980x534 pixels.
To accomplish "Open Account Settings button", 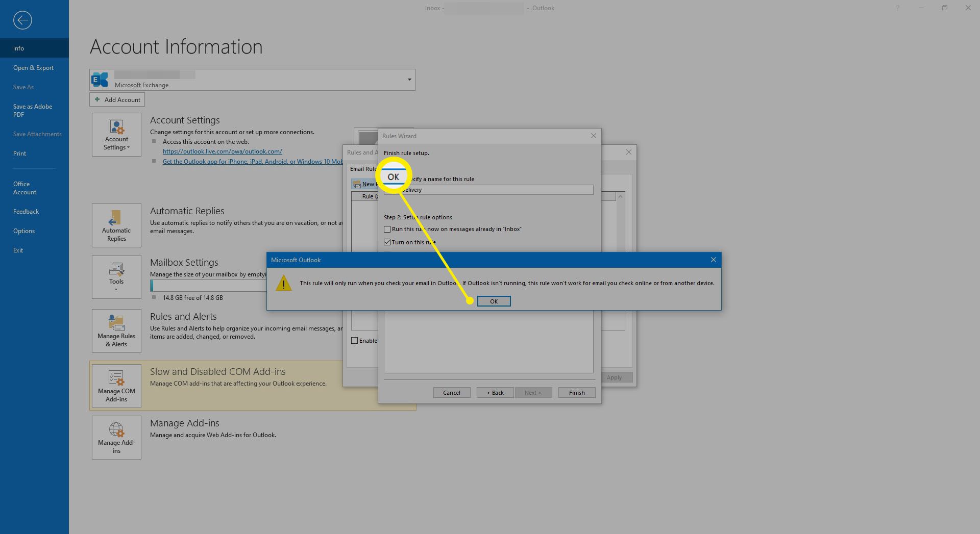I will click(116, 135).
